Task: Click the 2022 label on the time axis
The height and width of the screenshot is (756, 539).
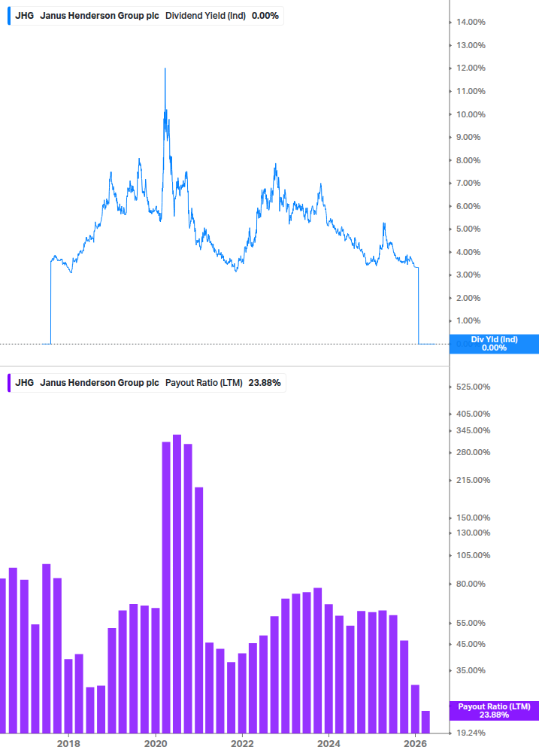Action: (x=242, y=744)
